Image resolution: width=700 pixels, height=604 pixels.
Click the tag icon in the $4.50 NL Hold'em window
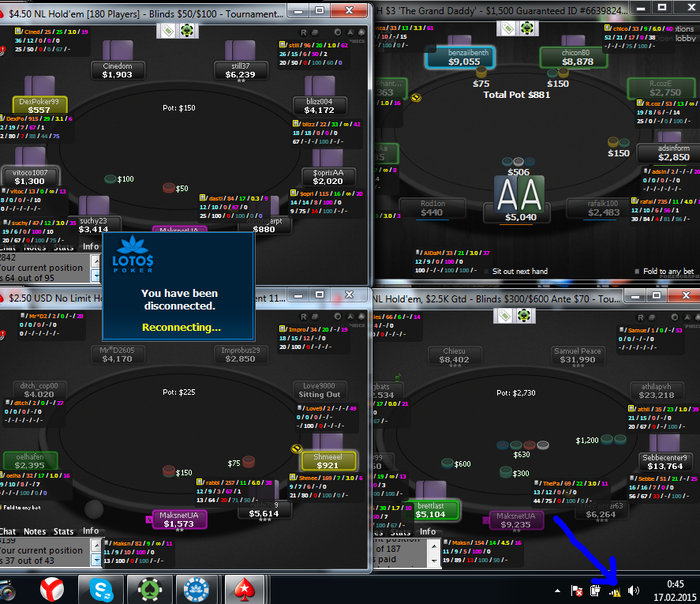point(167,30)
